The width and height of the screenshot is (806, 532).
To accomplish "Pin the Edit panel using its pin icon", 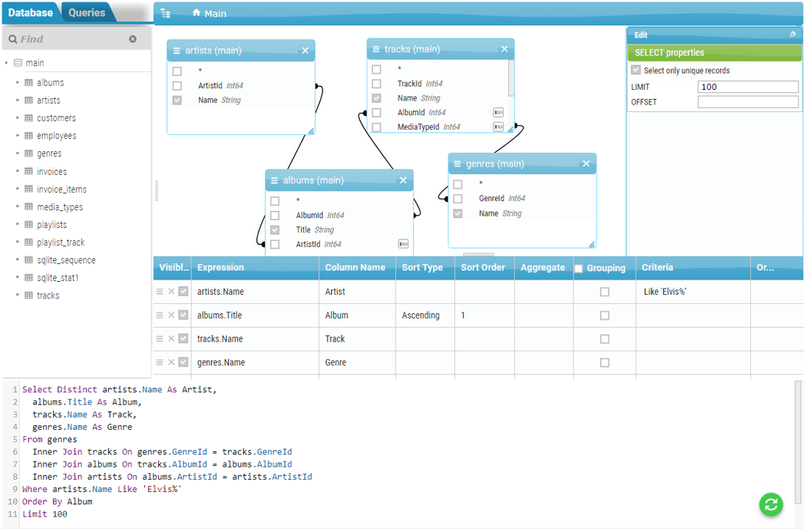I will (794, 35).
